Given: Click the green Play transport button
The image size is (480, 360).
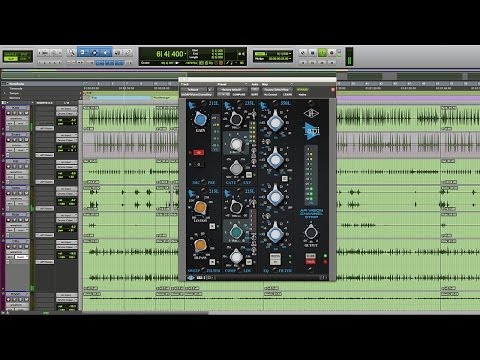Looking at the screenshot, I should point(322,52).
